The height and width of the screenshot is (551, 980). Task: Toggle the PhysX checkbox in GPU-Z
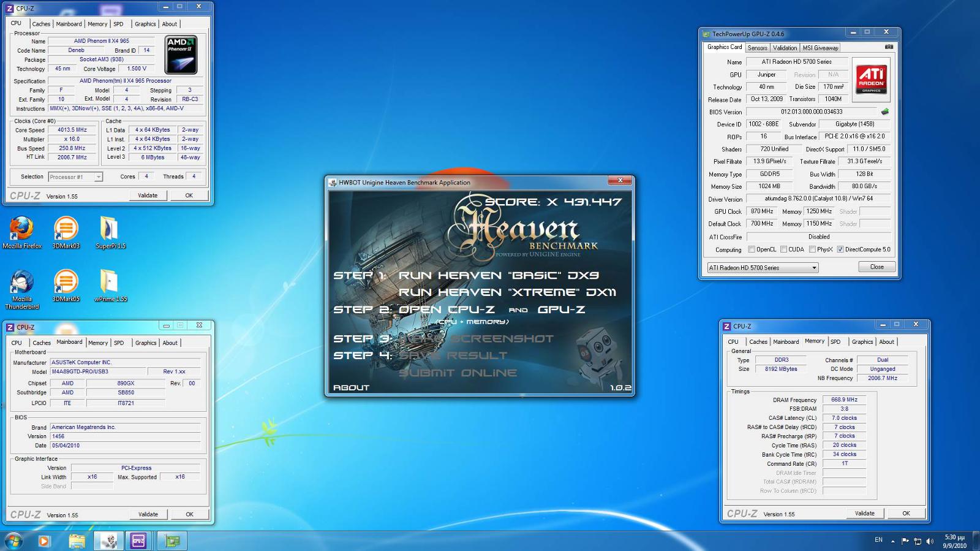click(x=812, y=249)
